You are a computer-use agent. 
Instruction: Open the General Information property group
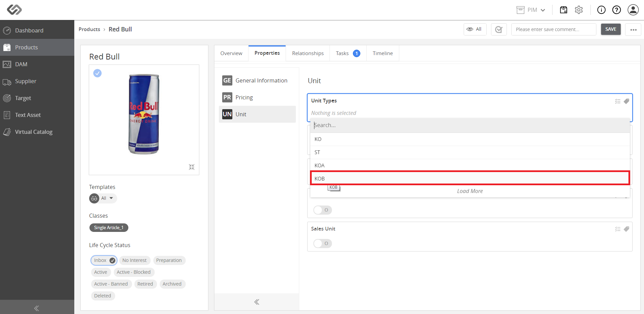pos(257,80)
